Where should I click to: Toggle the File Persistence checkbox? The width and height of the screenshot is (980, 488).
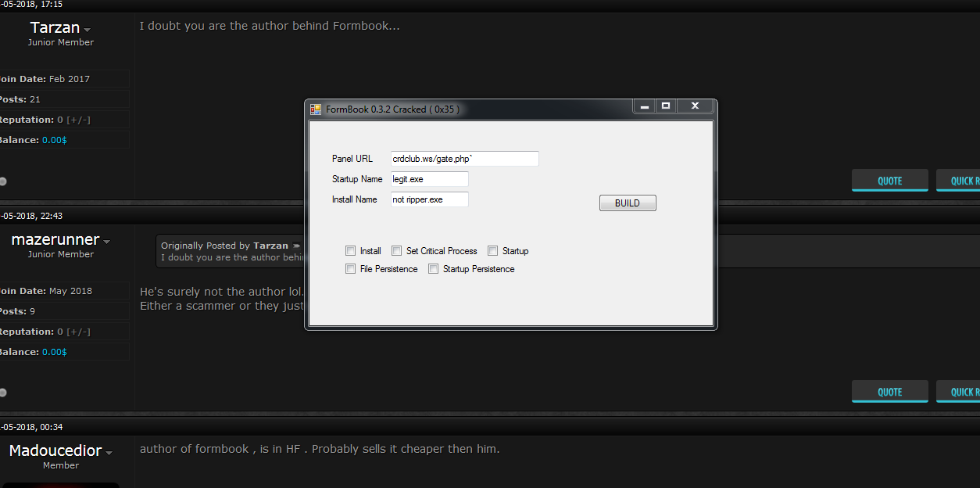pos(350,269)
